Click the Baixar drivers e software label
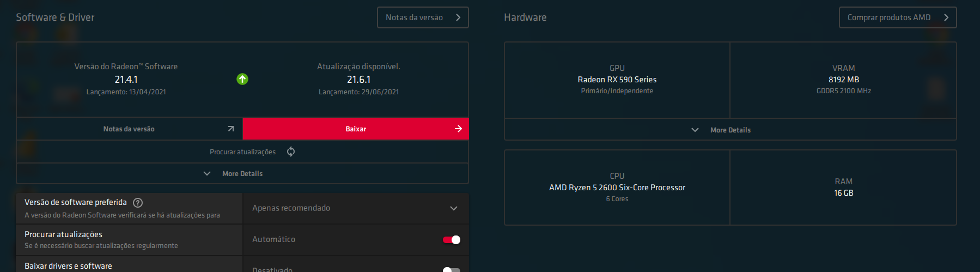 pos(68,266)
